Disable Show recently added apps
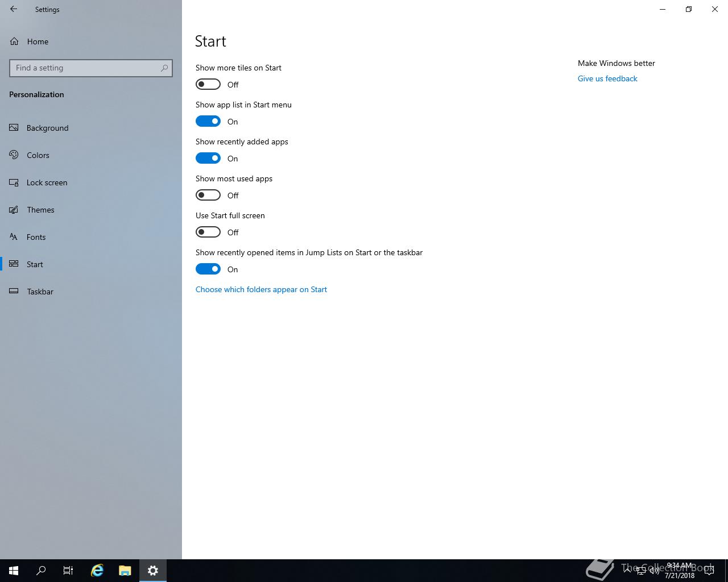Image resolution: width=728 pixels, height=582 pixels. point(208,158)
